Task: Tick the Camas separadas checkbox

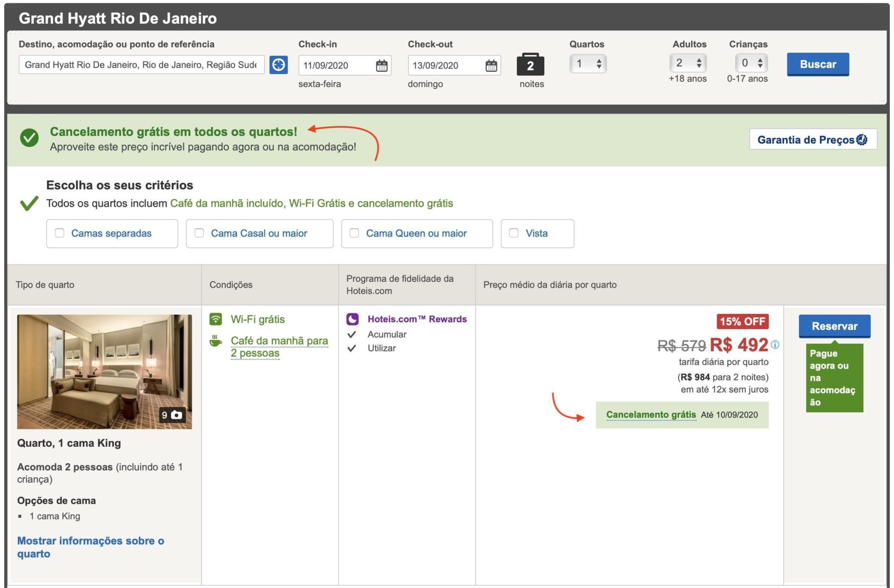Action: click(x=60, y=233)
